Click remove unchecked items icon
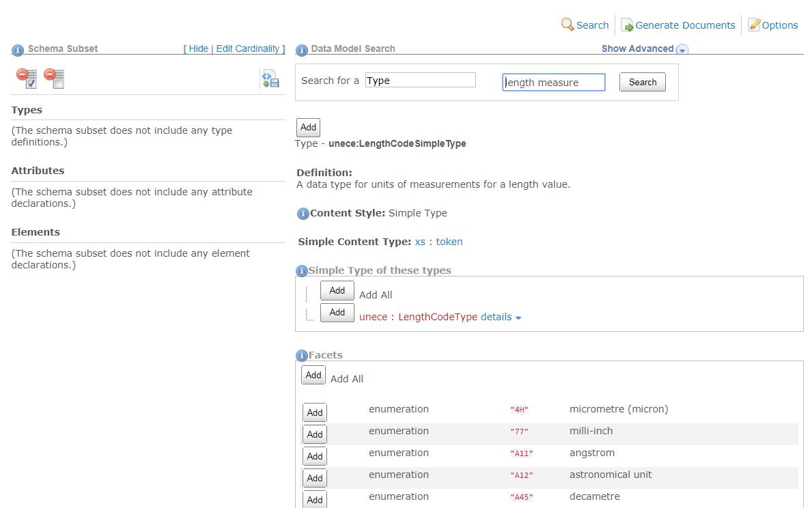Screen dimensions: 812x508 tap(54, 79)
